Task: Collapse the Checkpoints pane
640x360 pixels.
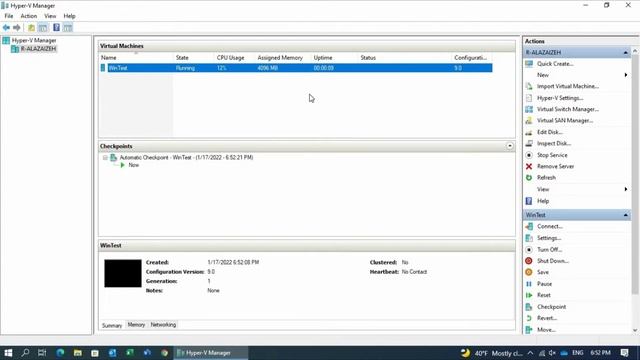Action: point(510,146)
